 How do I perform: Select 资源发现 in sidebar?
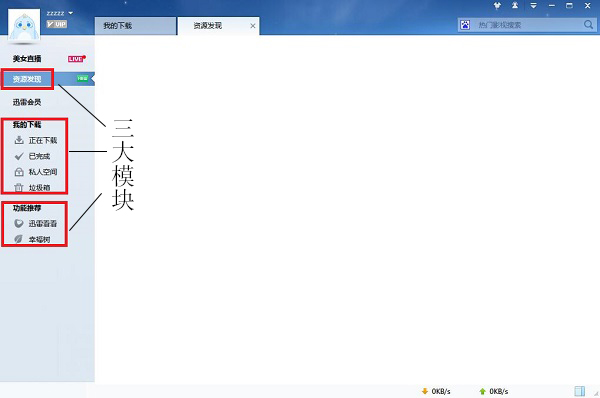click(27, 79)
